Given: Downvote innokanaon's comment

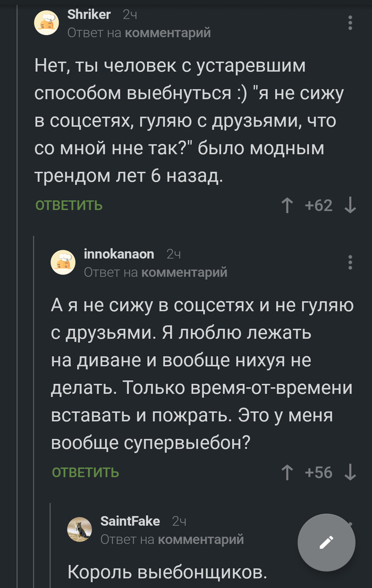Looking at the screenshot, I should pyautogui.click(x=350, y=472).
